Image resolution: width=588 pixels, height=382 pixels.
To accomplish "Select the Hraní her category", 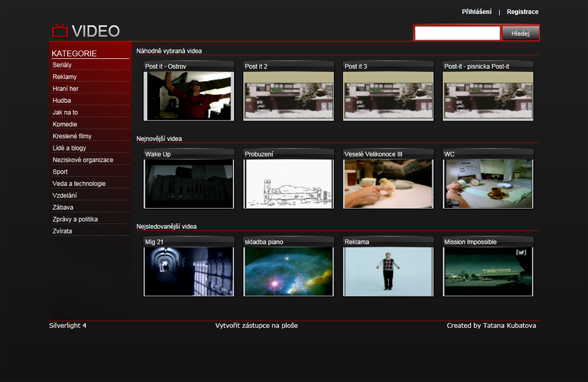I will 66,89.
